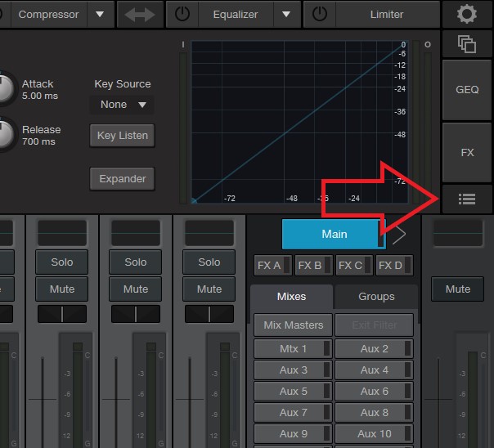
Task: Mute the master strip lacking a Solo button
Action: tap(457, 289)
